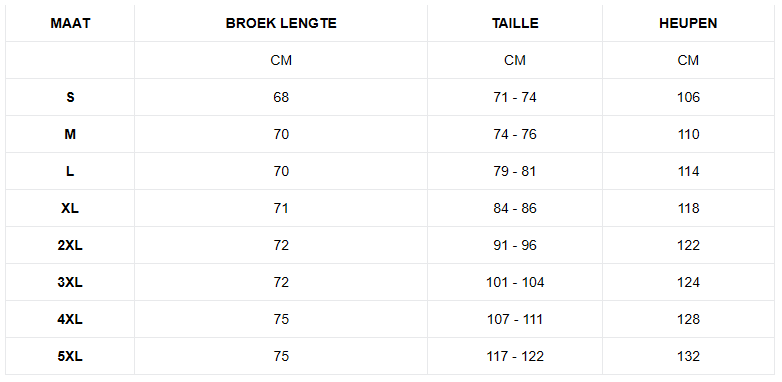Click the 132 hip measurement cell
782x382 pixels.
688,357
